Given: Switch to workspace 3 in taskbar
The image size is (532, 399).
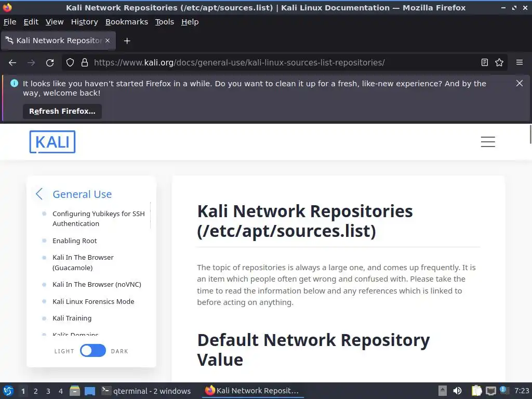Looking at the screenshot, I should 48,391.
